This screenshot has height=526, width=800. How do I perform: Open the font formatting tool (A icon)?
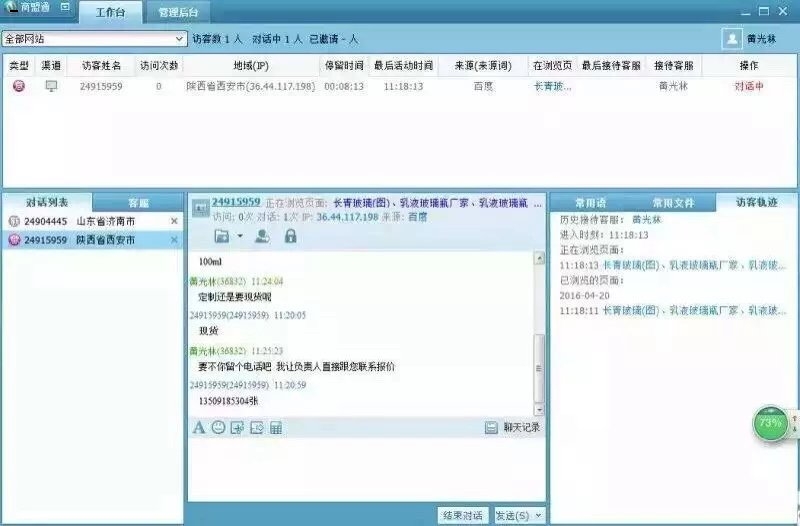199,428
